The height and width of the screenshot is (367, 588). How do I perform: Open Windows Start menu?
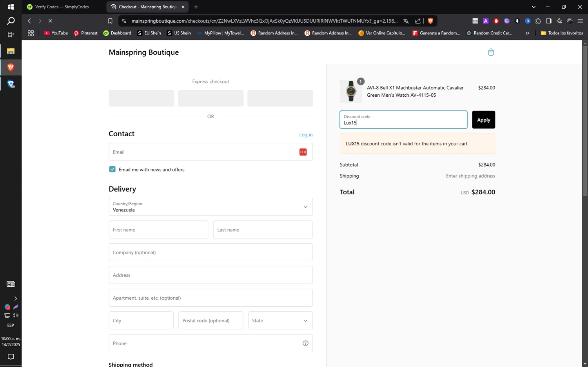(11, 7)
